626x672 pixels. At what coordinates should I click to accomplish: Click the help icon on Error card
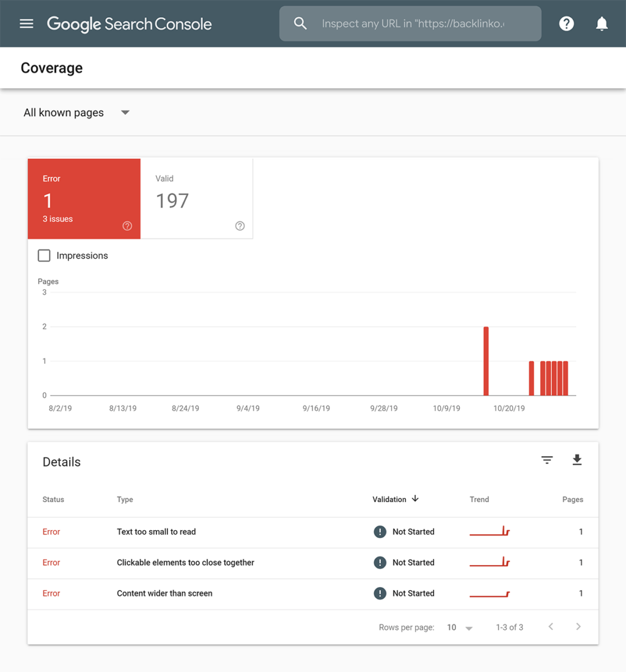[127, 226]
